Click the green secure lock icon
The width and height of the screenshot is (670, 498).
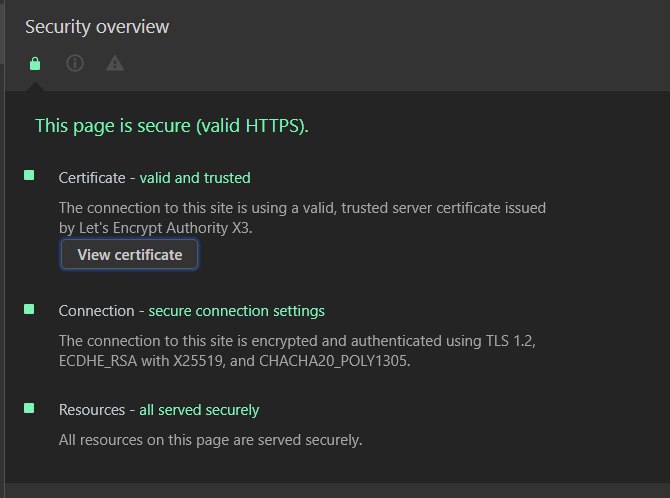tap(35, 64)
